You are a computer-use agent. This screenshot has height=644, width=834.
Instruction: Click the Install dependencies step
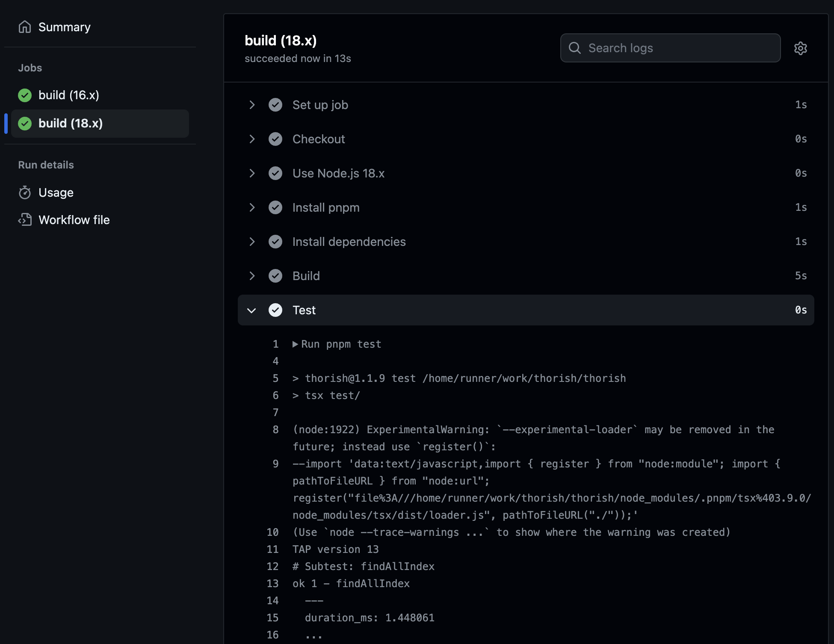(348, 242)
